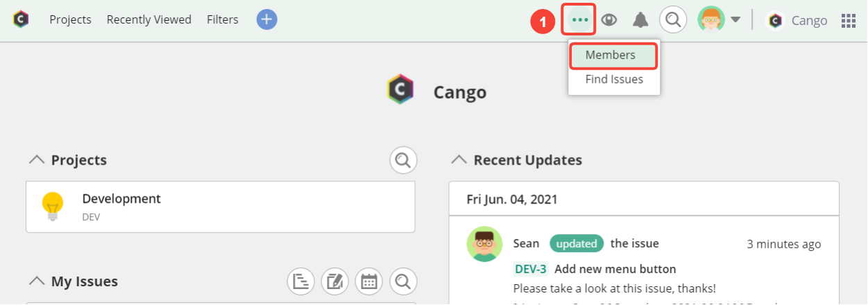868x305 pixels.
Task: Open the three-dots more menu
Action: click(579, 20)
